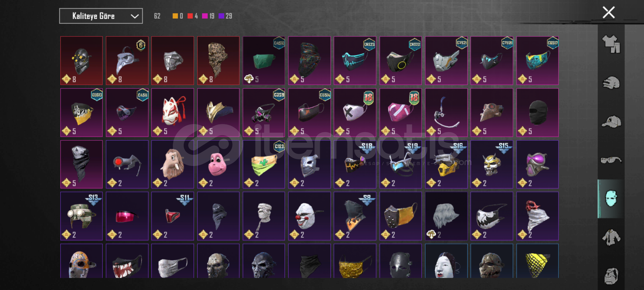Select the face mask category tab

tap(611, 199)
